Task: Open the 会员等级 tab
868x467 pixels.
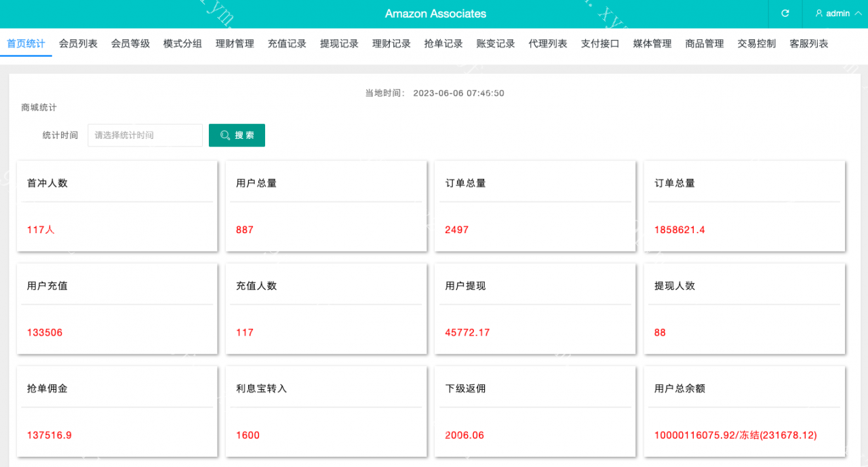Action: click(130, 43)
